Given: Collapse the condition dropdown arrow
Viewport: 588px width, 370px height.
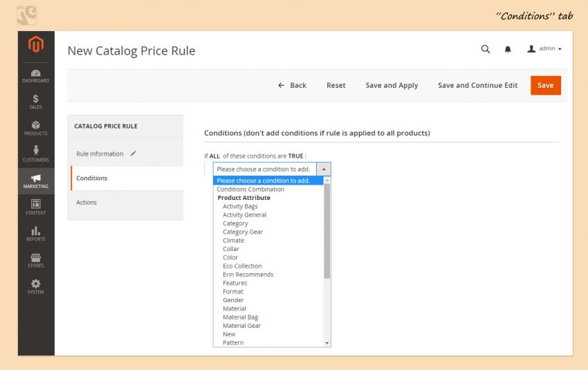Looking at the screenshot, I should coord(324,169).
